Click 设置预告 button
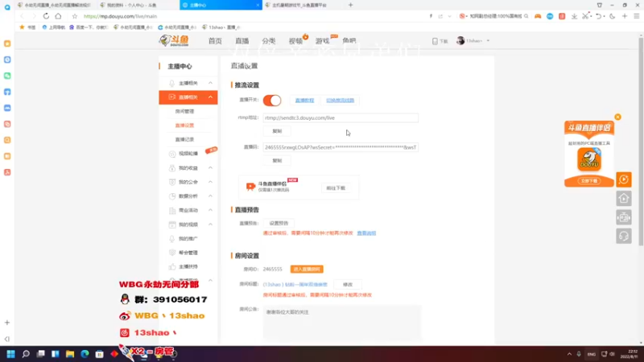 279,224
